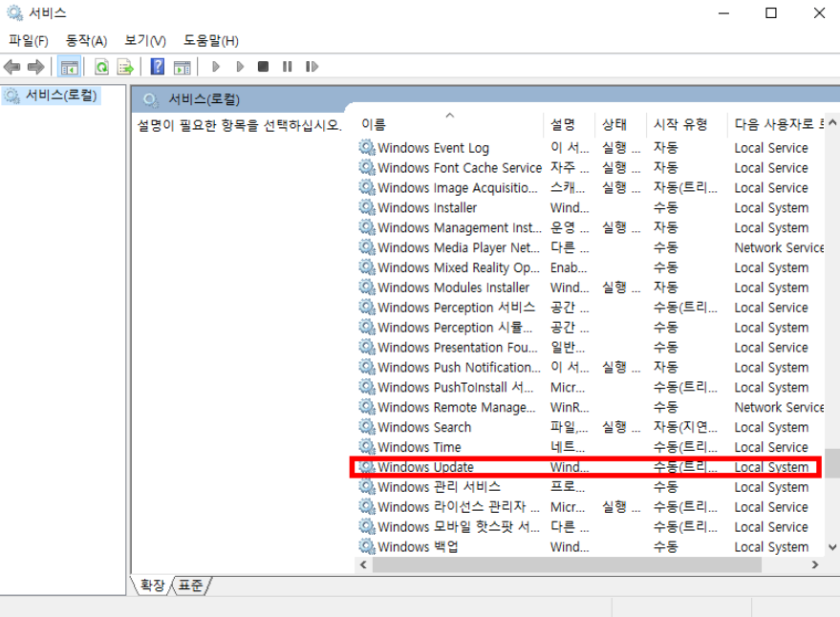This screenshot has height=617, width=840.
Task: Click the Stop service square icon
Action: [x=263, y=67]
